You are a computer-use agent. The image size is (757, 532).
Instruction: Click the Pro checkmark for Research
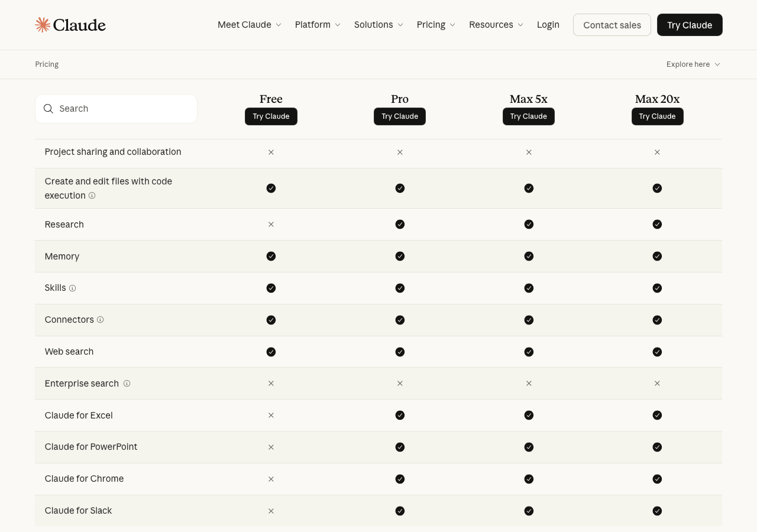pyautogui.click(x=400, y=225)
